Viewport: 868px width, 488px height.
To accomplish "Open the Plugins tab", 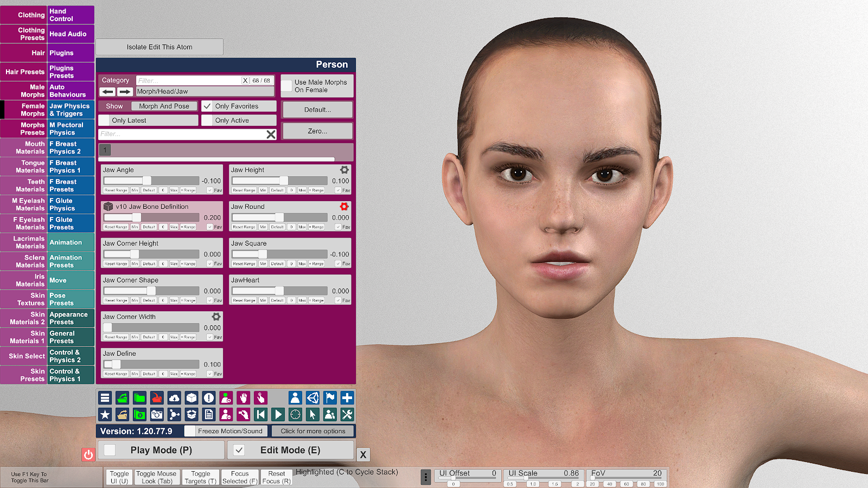I will 71,53.
